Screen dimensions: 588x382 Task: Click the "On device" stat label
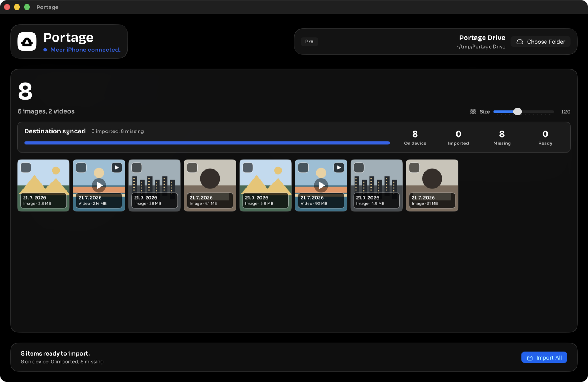(415, 143)
